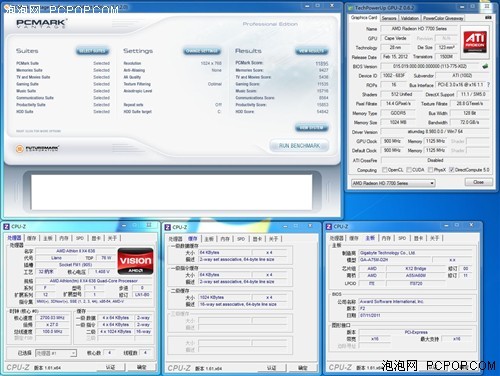The width and height of the screenshot is (500, 376).
Task: Open 处理器 tab in CPU-Z cache window
Action: click(x=175, y=239)
